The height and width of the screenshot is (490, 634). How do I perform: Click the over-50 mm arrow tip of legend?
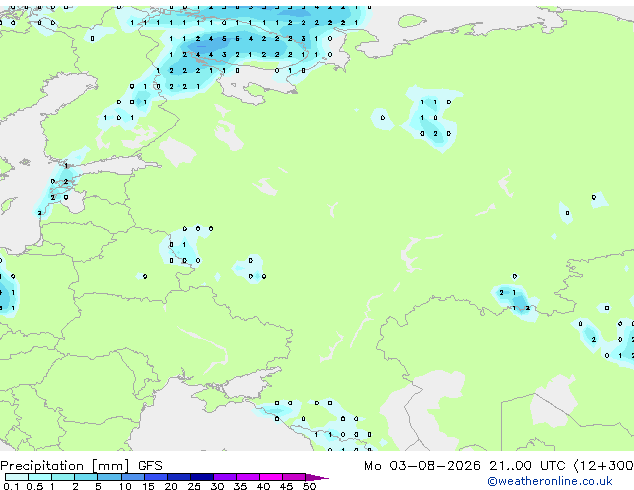(x=317, y=477)
